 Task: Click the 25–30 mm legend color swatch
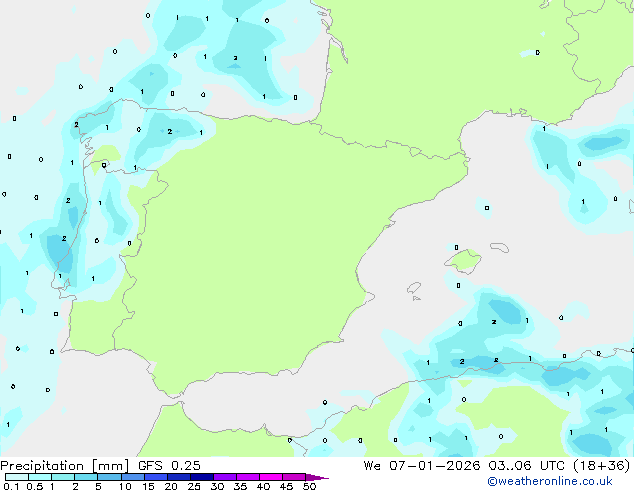(x=202, y=477)
